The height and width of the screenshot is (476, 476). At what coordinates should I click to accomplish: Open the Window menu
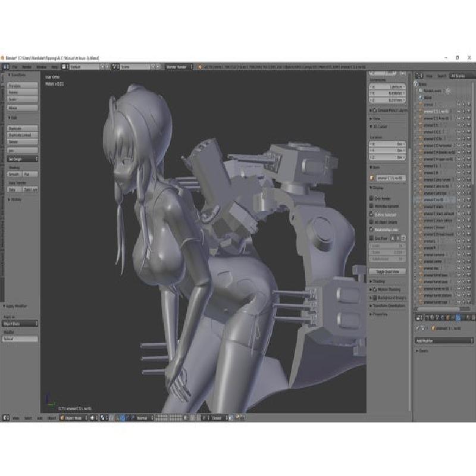(x=42, y=67)
